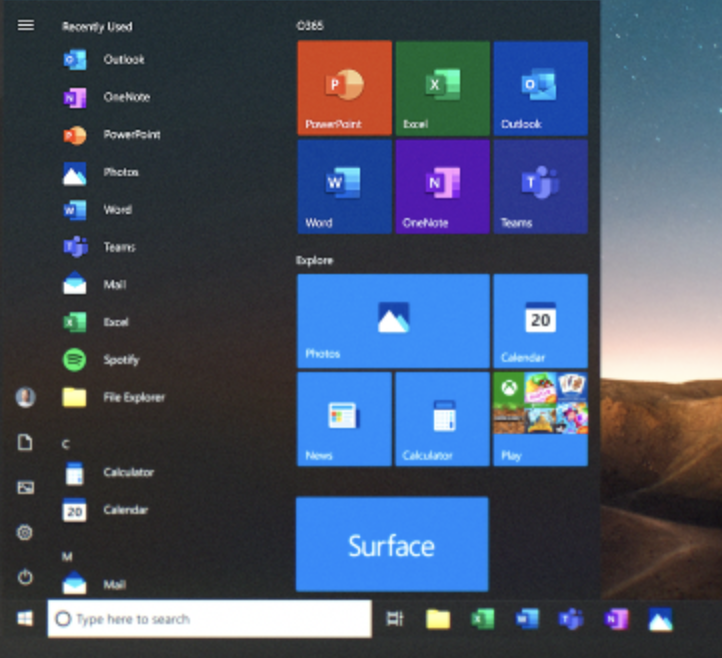Launch Word from the Recently Used list
This screenshot has height=658, width=722.
[x=98, y=210]
